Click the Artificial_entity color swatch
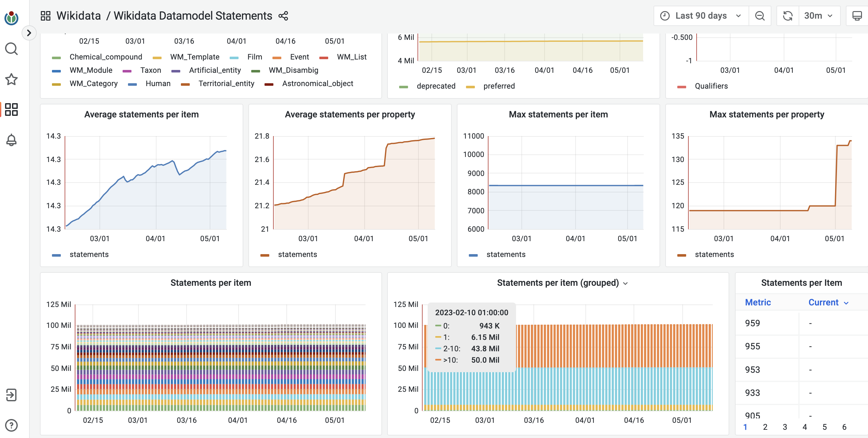 pyautogui.click(x=176, y=71)
